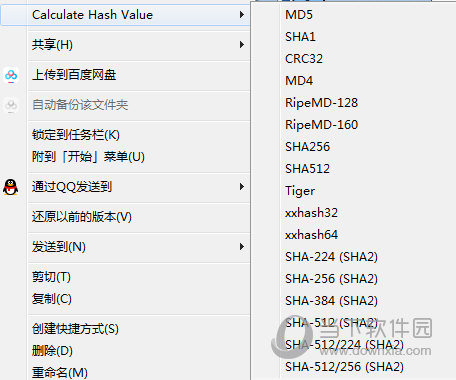The image size is (456, 380).
Task: Choose 锁定到任务栏(K)
Action: pyautogui.click(x=125, y=135)
